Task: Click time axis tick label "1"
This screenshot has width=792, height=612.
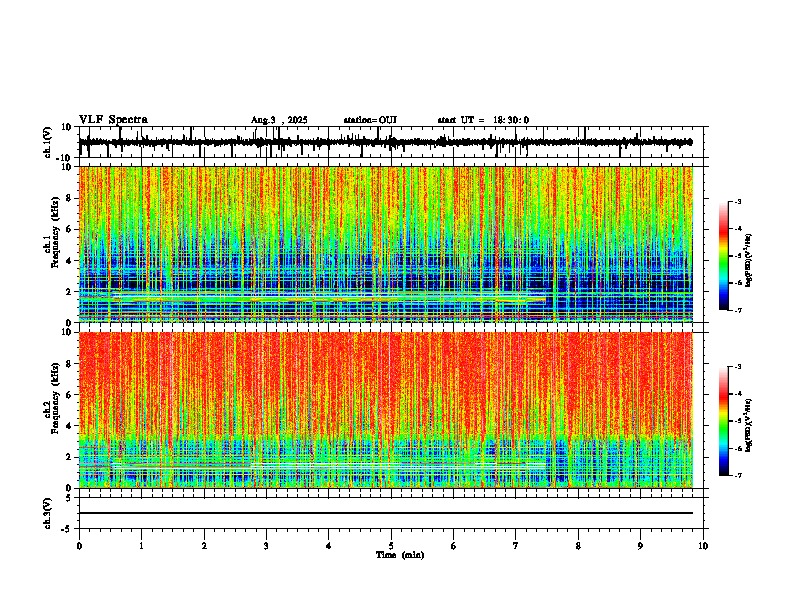Action: point(141,546)
